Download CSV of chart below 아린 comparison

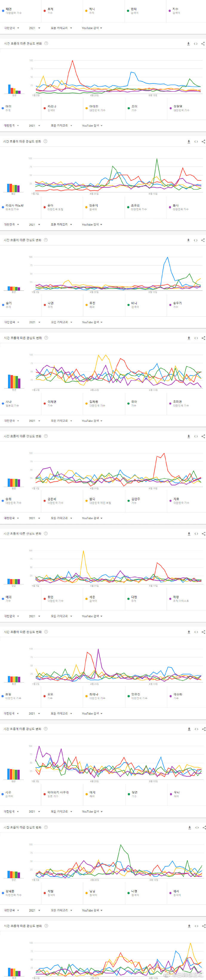pyautogui.click(x=189, y=141)
